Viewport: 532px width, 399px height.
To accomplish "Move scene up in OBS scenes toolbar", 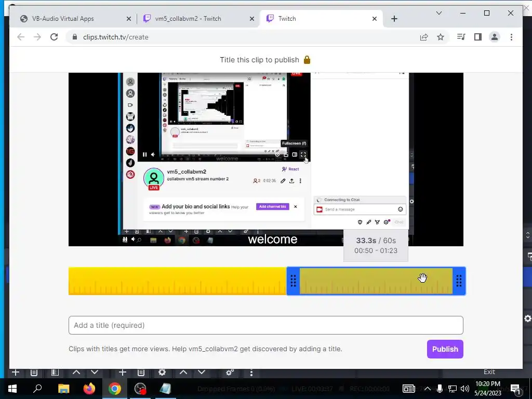I will coord(76,372).
